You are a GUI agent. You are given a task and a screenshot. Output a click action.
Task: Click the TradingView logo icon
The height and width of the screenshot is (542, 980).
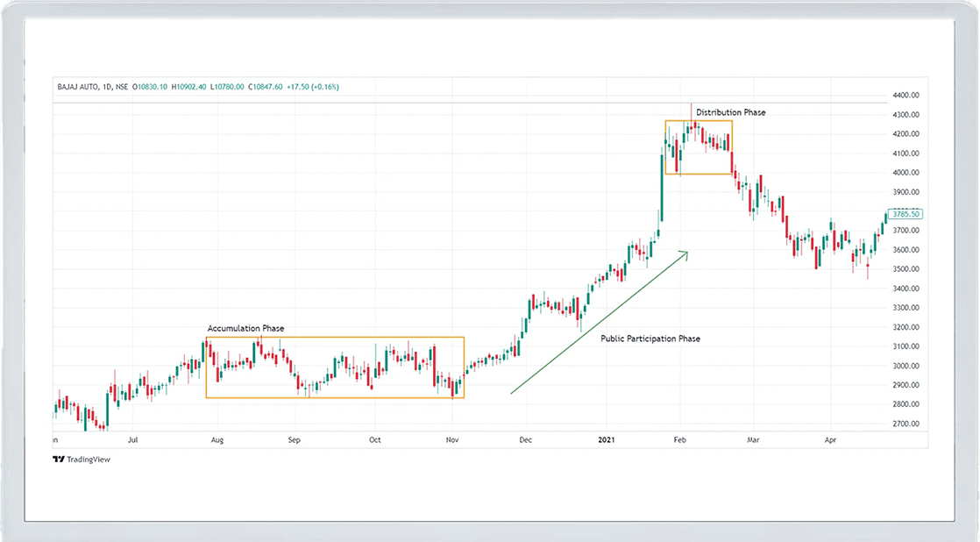tap(59, 459)
